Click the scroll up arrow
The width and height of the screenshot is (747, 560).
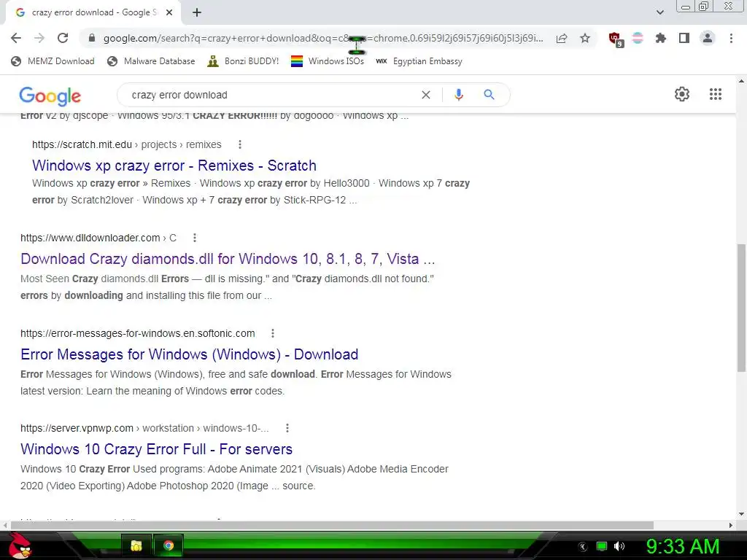click(741, 81)
